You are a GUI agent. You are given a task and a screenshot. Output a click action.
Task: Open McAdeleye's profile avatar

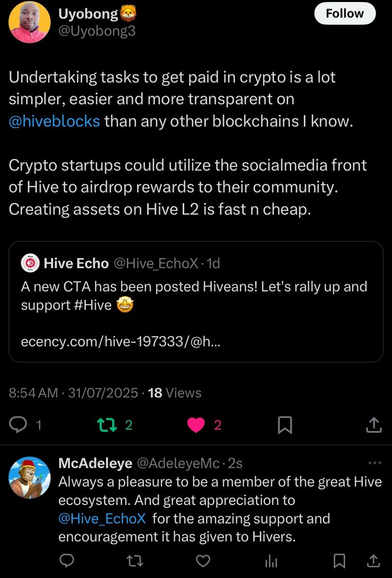point(30,477)
